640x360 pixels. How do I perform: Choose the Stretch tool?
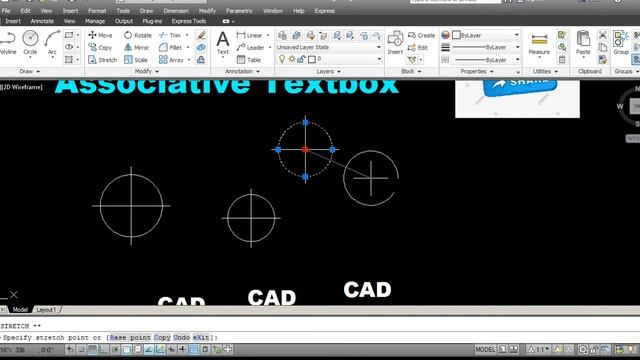pyautogui.click(x=102, y=60)
